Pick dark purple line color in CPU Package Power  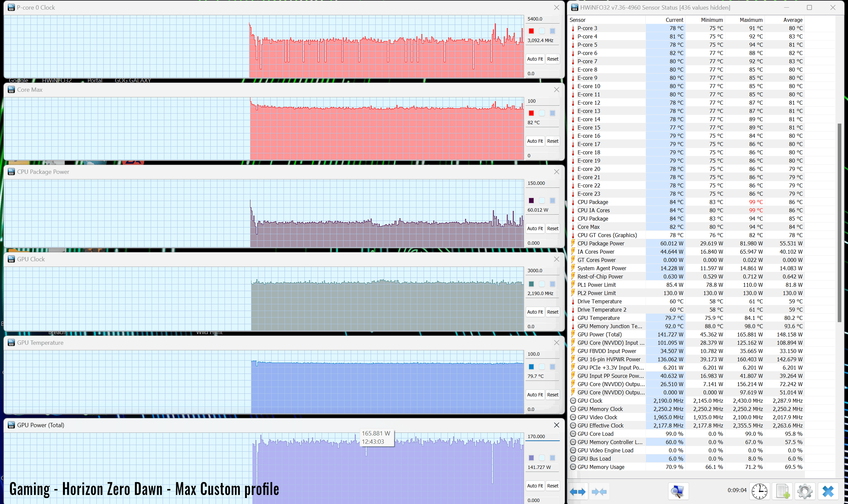(531, 200)
